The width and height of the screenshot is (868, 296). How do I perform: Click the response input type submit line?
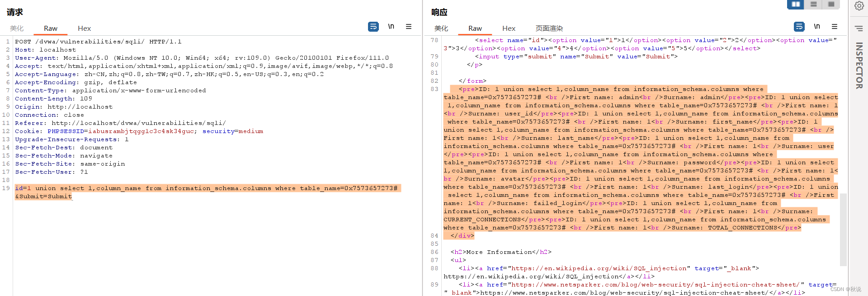(576, 57)
